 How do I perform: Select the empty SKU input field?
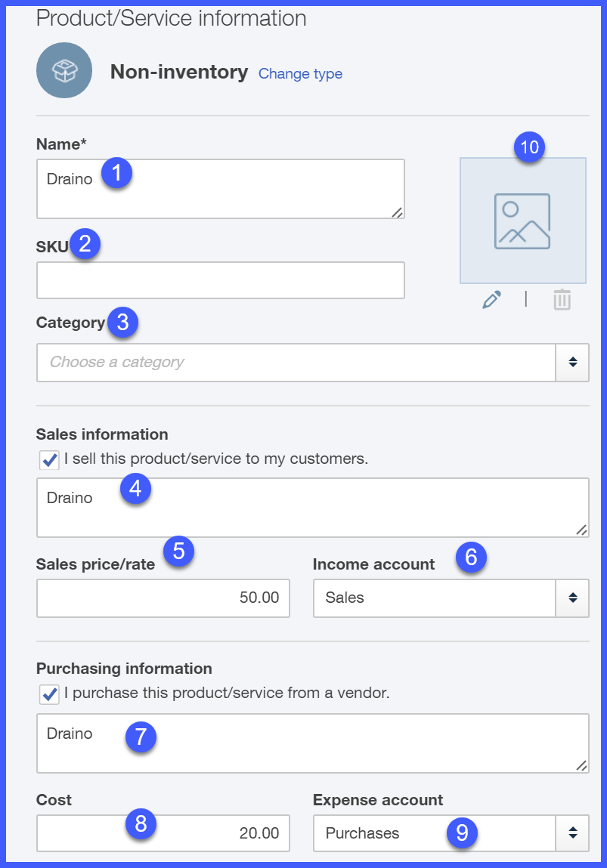pos(221,280)
